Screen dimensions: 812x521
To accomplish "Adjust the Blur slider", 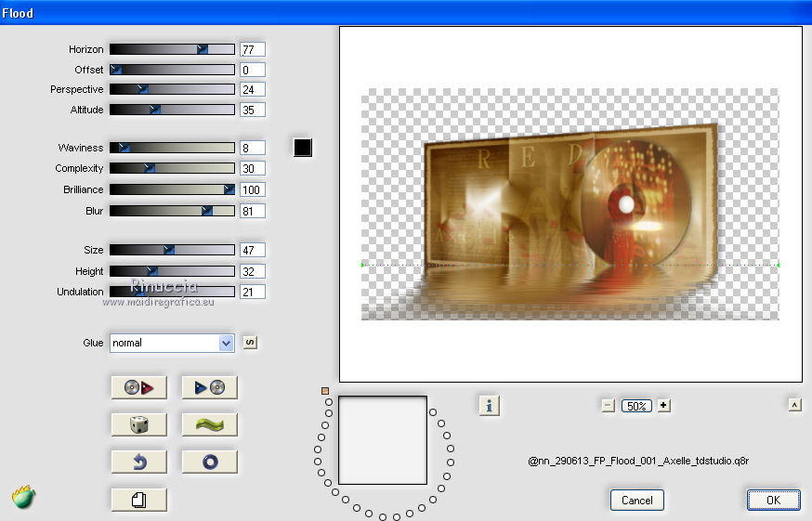I will [x=172, y=211].
